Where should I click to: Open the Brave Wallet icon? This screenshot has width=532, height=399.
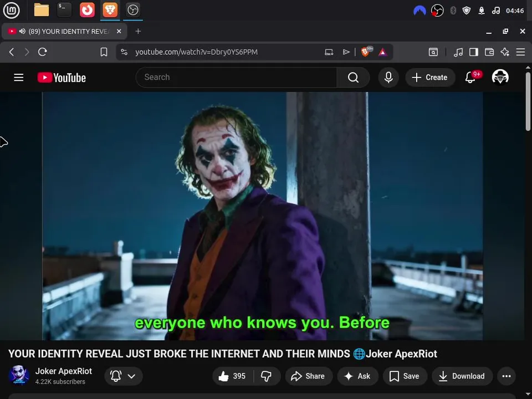[489, 52]
